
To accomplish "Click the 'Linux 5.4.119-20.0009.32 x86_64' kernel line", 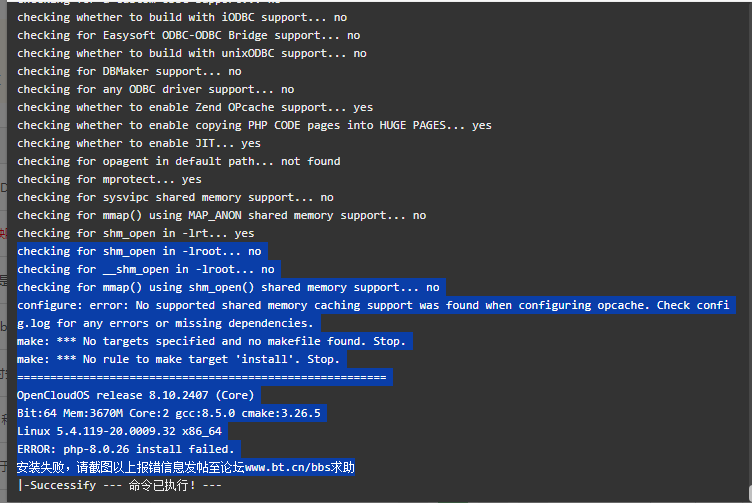I will tap(119, 431).
